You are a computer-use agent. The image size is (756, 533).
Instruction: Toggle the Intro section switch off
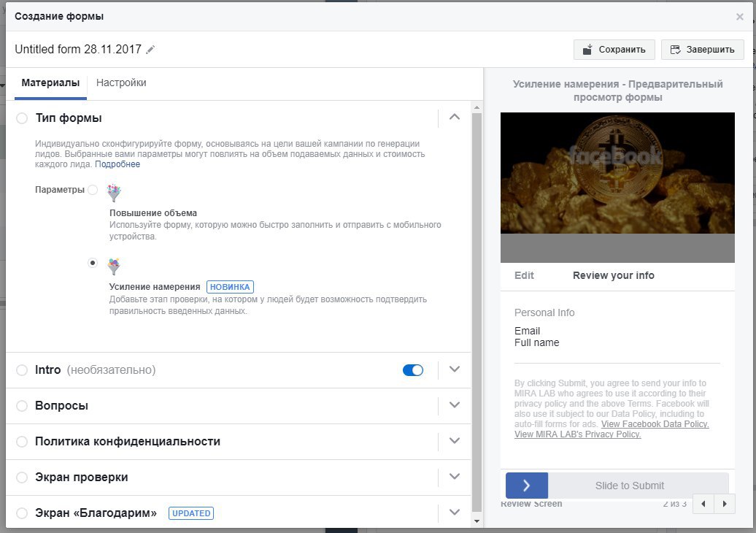[413, 370]
